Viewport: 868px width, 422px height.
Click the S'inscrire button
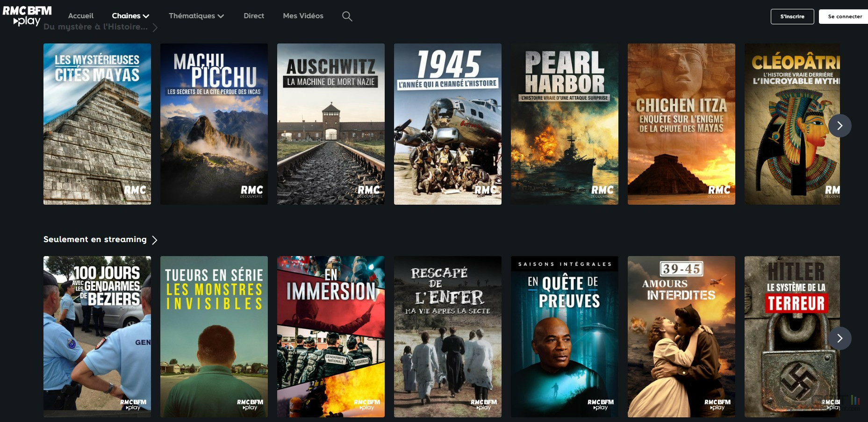792,16
